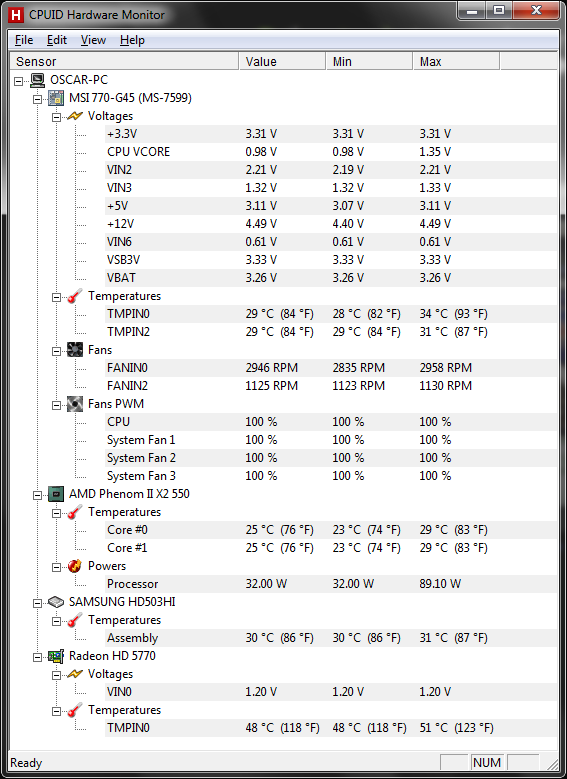This screenshot has width=567, height=779.
Task: Click the Ready status bar text
Action: tap(26, 763)
